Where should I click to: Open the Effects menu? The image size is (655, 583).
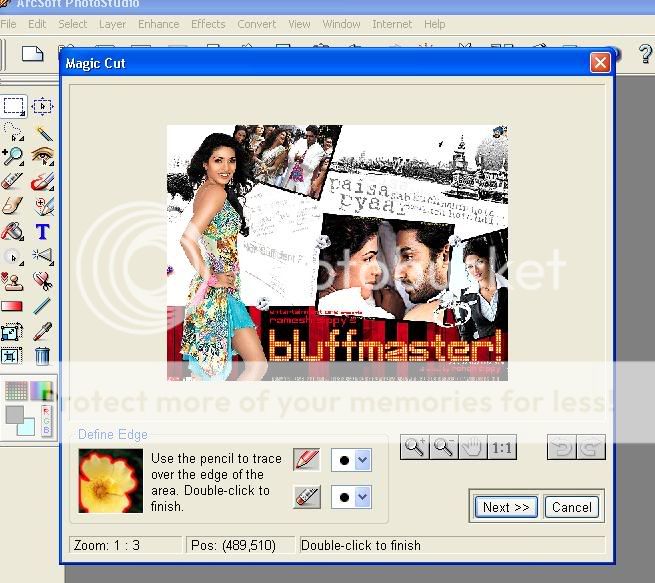click(x=208, y=24)
